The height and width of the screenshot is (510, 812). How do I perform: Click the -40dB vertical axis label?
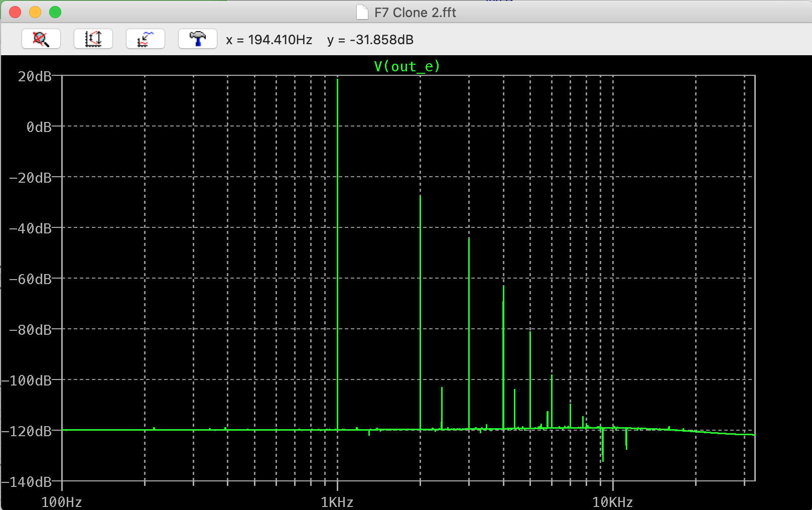[x=31, y=228]
